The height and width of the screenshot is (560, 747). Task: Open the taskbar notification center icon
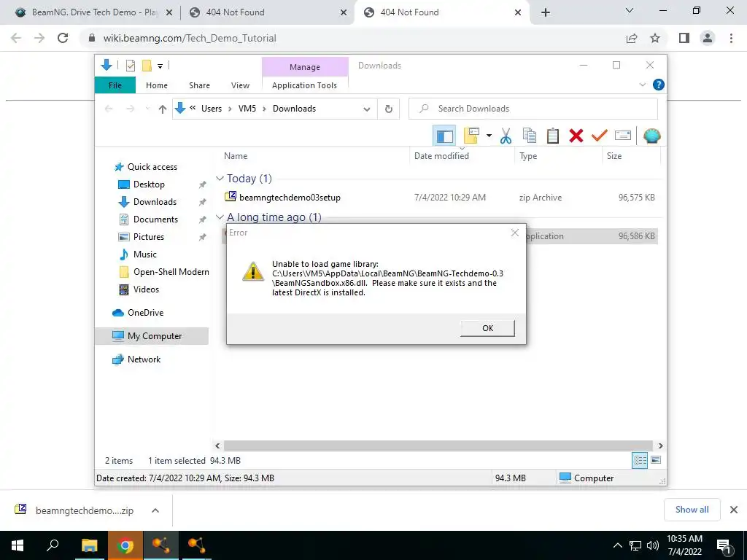click(724, 546)
